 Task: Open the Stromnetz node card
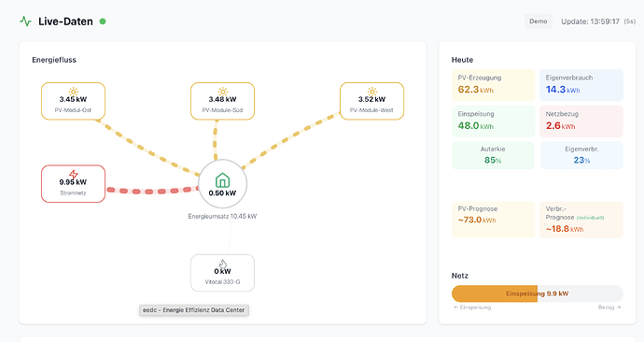[73, 184]
